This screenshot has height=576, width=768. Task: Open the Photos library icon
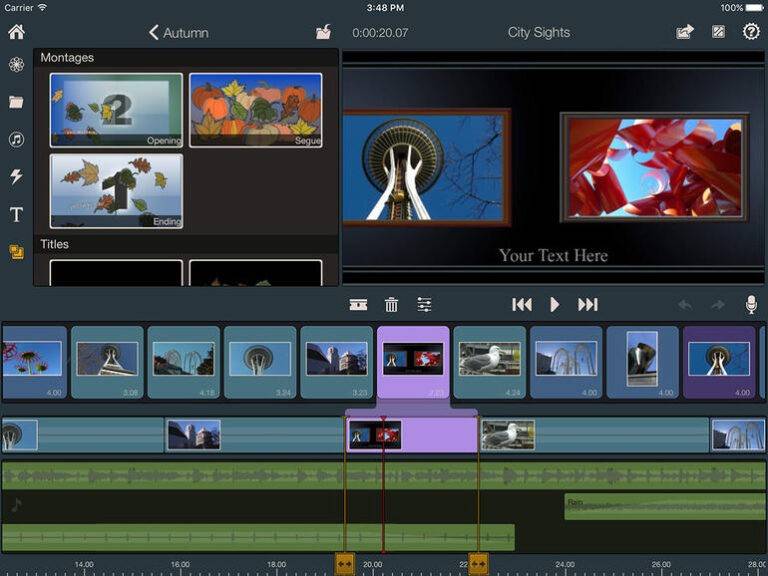point(16,65)
